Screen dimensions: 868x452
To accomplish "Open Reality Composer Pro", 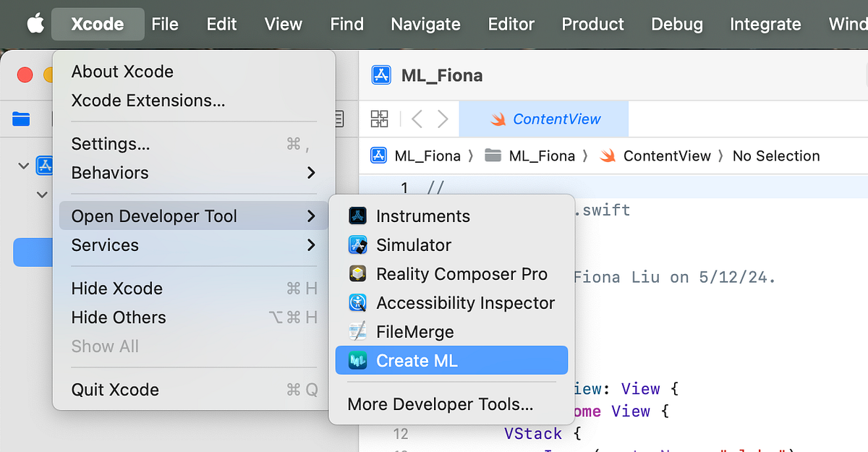I will click(462, 273).
